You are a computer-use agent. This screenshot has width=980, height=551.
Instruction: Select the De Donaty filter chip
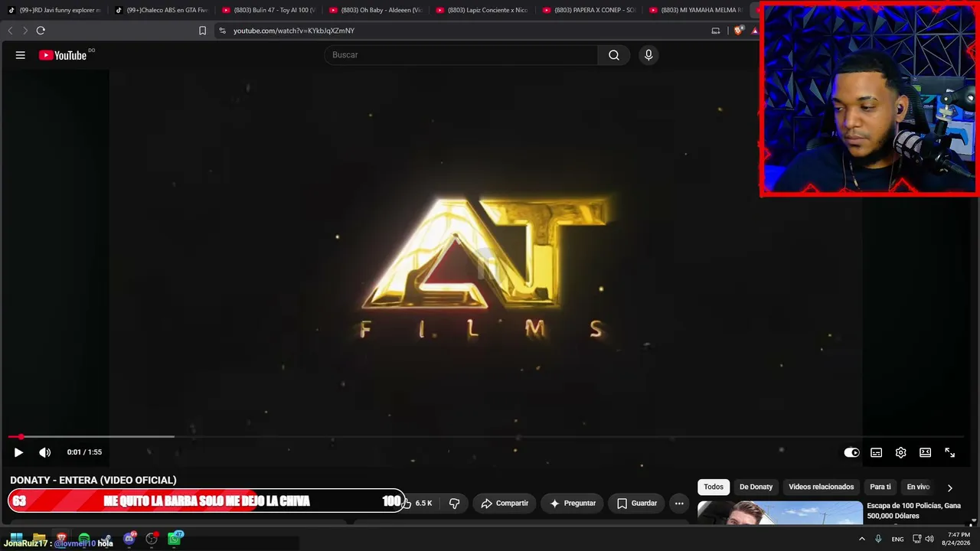(756, 487)
